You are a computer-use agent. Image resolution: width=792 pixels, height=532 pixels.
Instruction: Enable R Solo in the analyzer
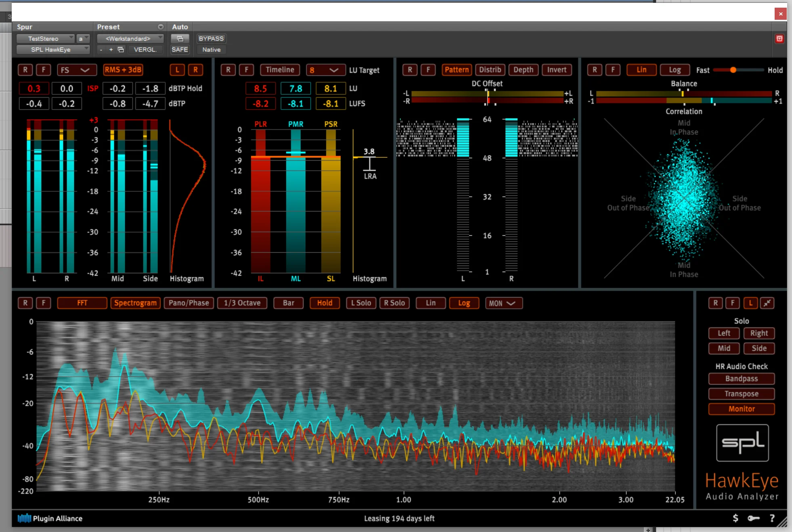click(x=394, y=303)
